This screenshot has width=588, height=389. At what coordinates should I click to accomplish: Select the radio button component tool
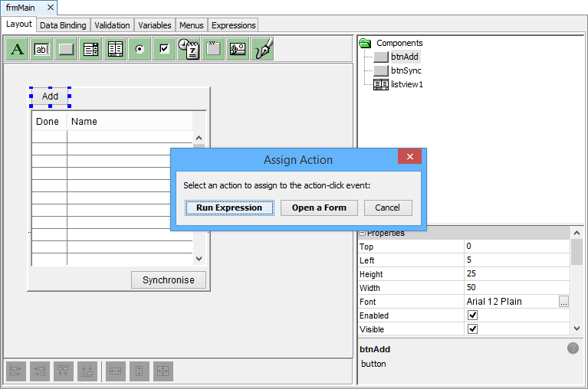(140, 49)
